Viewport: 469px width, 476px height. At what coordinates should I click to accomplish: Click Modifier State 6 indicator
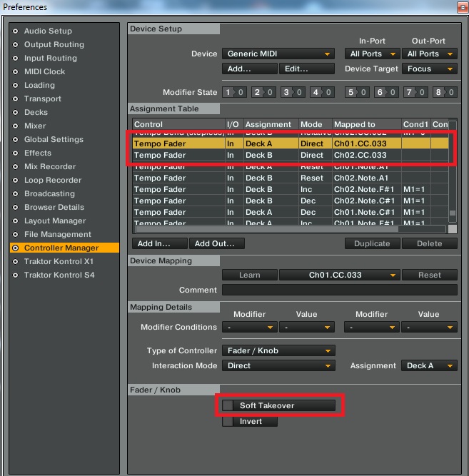(x=386, y=92)
